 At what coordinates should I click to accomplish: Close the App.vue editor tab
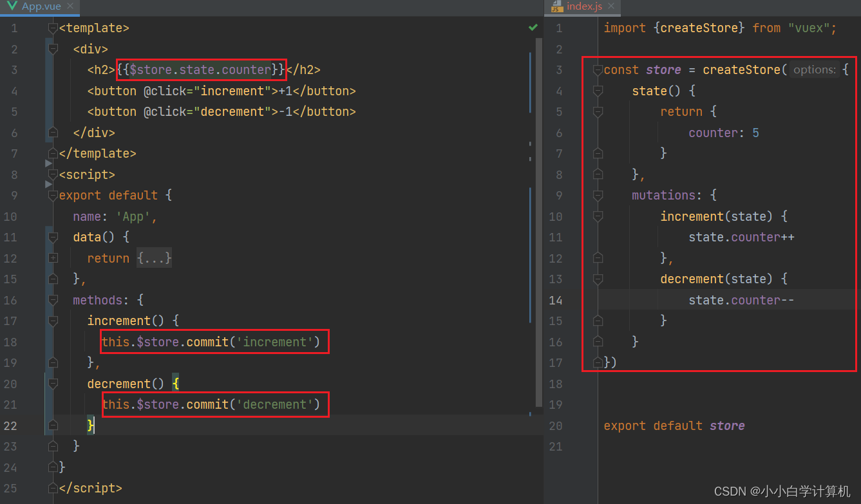[70, 6]
